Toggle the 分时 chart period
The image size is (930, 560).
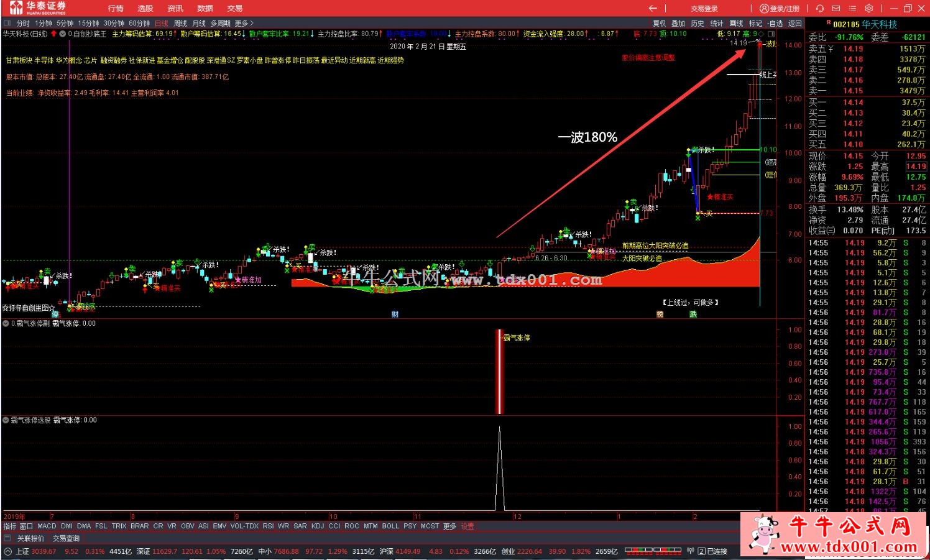pos(23,23)
